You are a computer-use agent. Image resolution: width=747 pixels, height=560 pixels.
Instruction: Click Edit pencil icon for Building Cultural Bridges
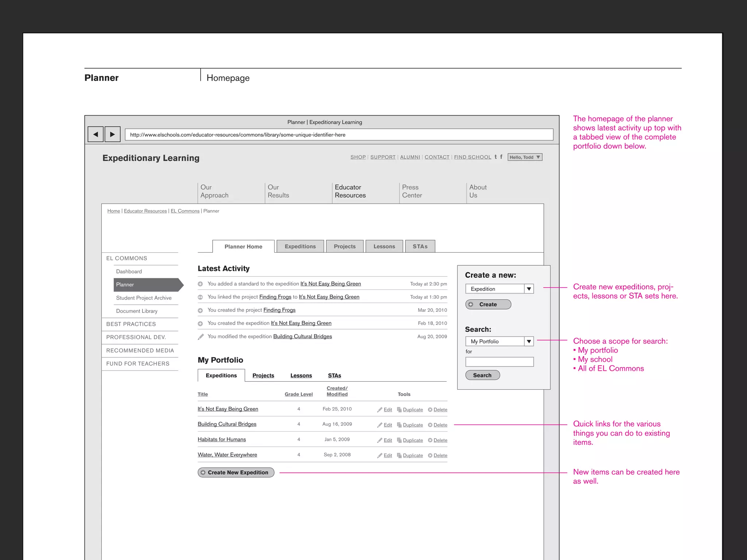[380, 425]
